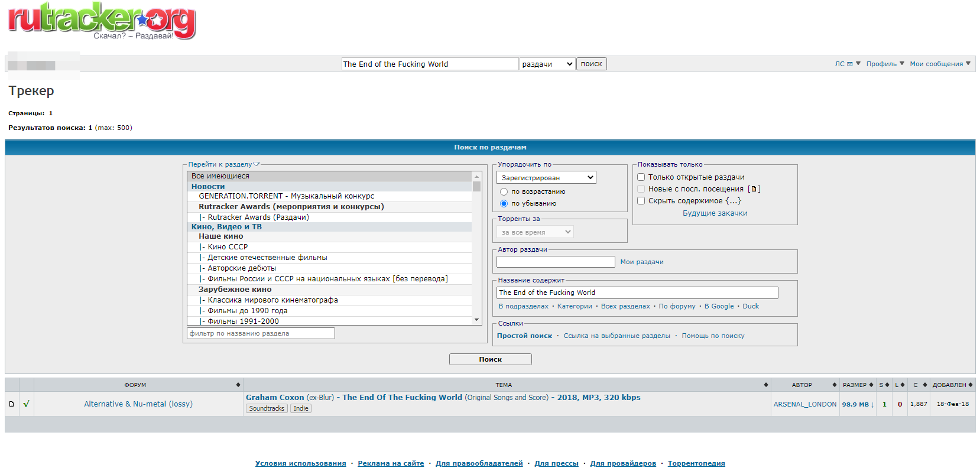Select по возрастанию sort order
The width and height of the screenshot is (980, 468).
504,192
